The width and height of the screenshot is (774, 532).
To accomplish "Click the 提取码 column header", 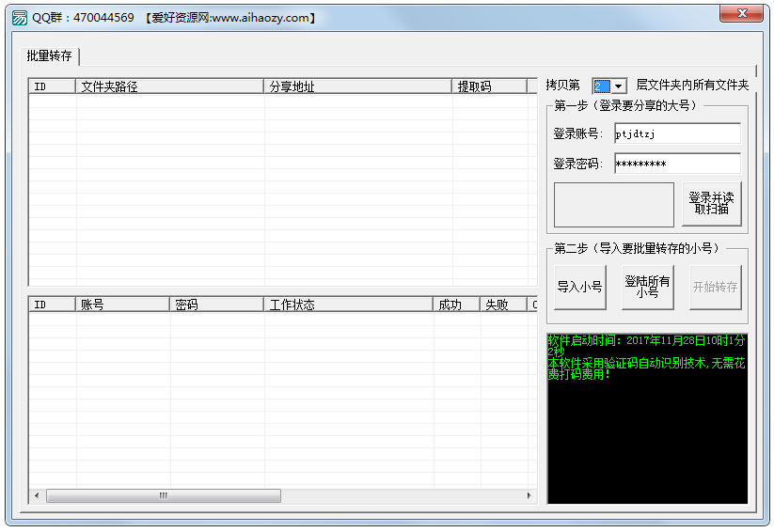I will click(x=489, y=86).
